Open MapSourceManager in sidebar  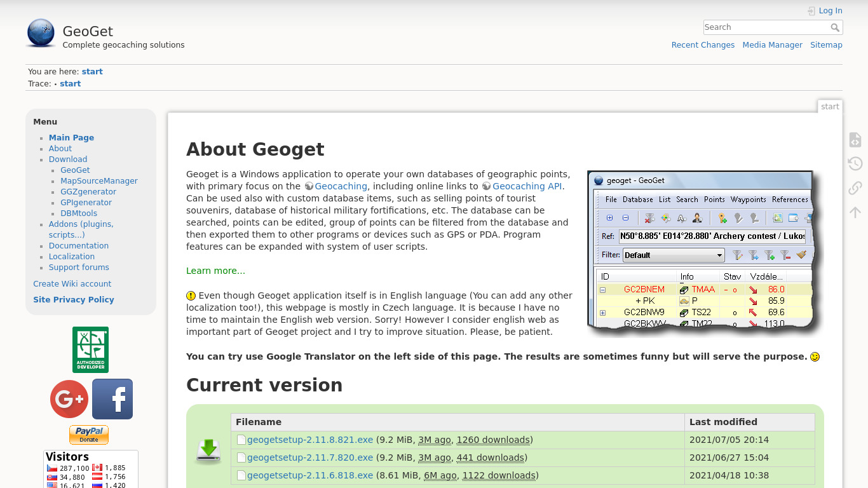click(99, 181)
